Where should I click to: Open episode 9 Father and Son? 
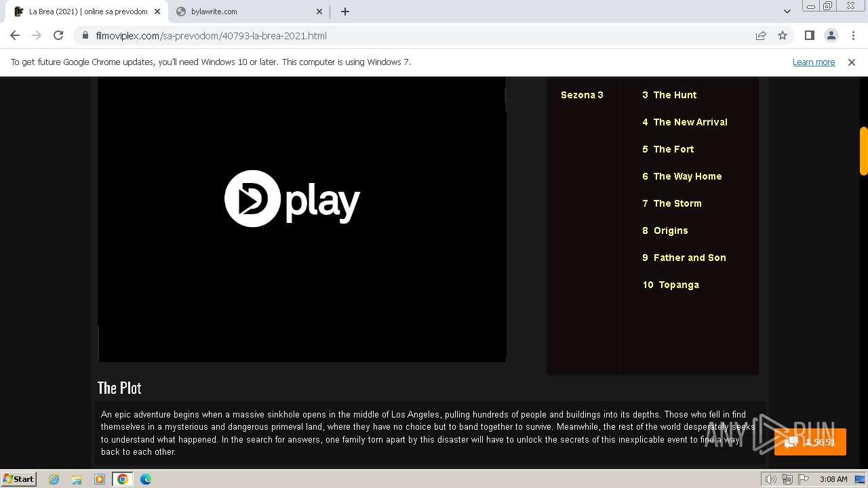coord(684,258)
